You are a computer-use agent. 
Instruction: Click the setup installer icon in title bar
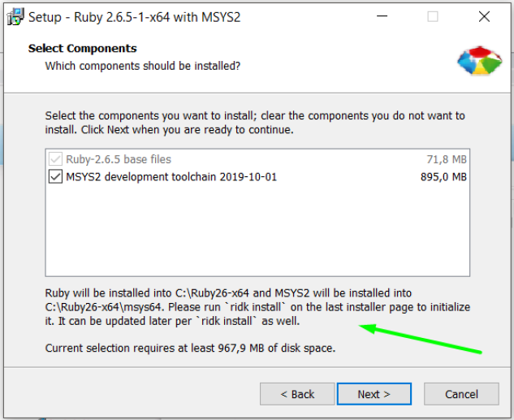click(15, 17)
